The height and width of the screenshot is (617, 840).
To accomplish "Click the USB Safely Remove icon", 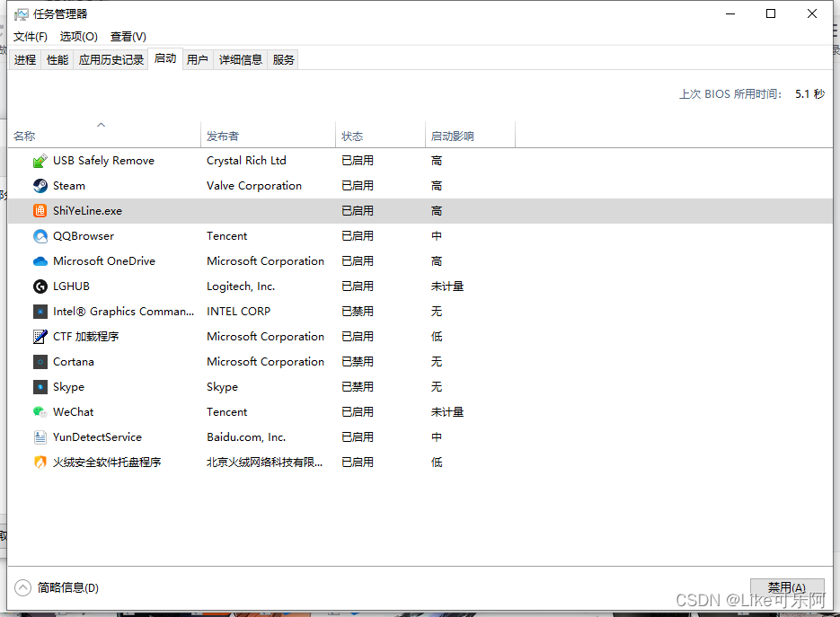I will tap(40, 161).
